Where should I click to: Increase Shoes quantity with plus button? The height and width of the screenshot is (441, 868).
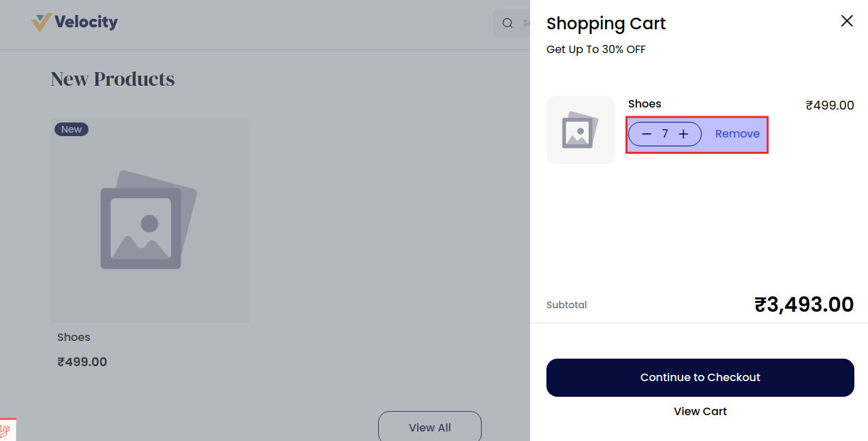tap(683, 134)
